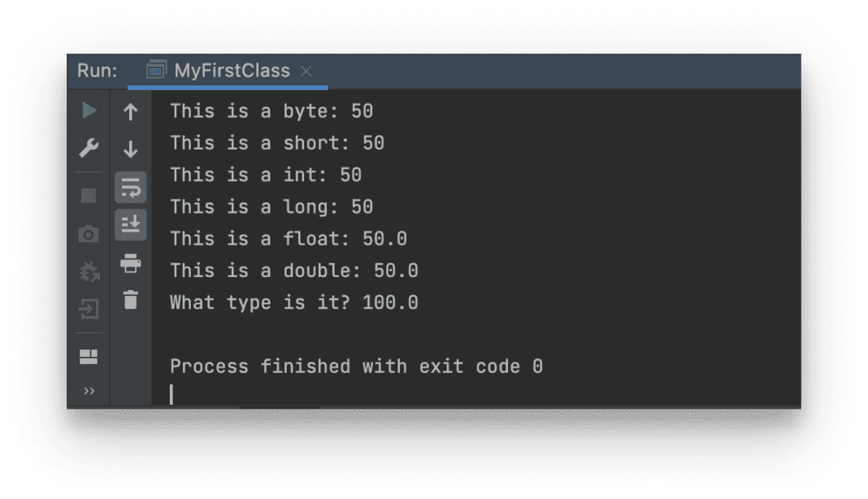Viewport: 868px width, 499px height.
Task: Close the MyFirstClass tab
Action: [x=306, y=72]
